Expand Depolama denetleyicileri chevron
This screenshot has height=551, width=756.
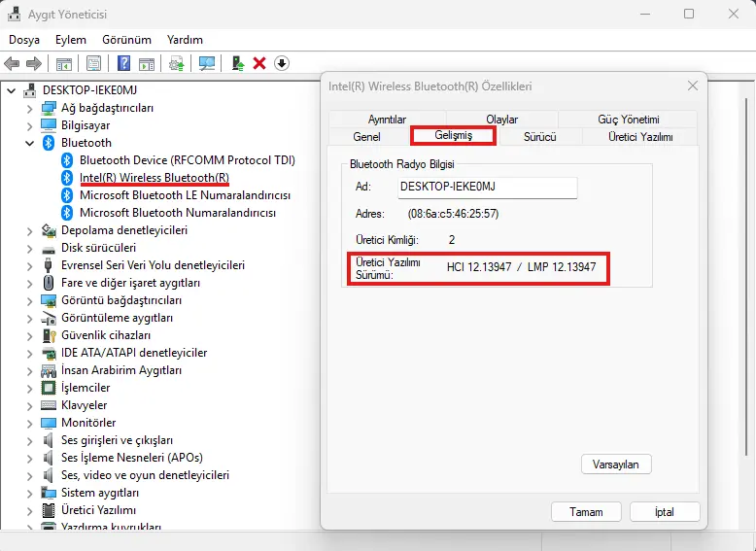(30, 231)
